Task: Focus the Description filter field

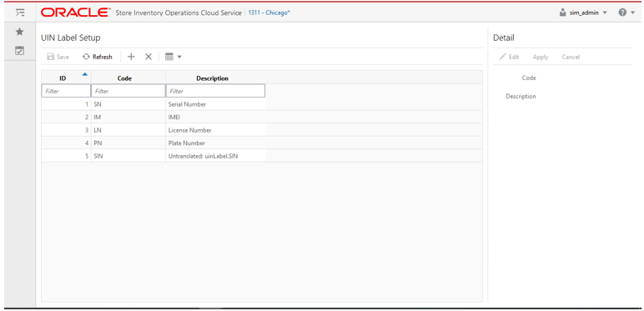Action: [x=215, y=91]
